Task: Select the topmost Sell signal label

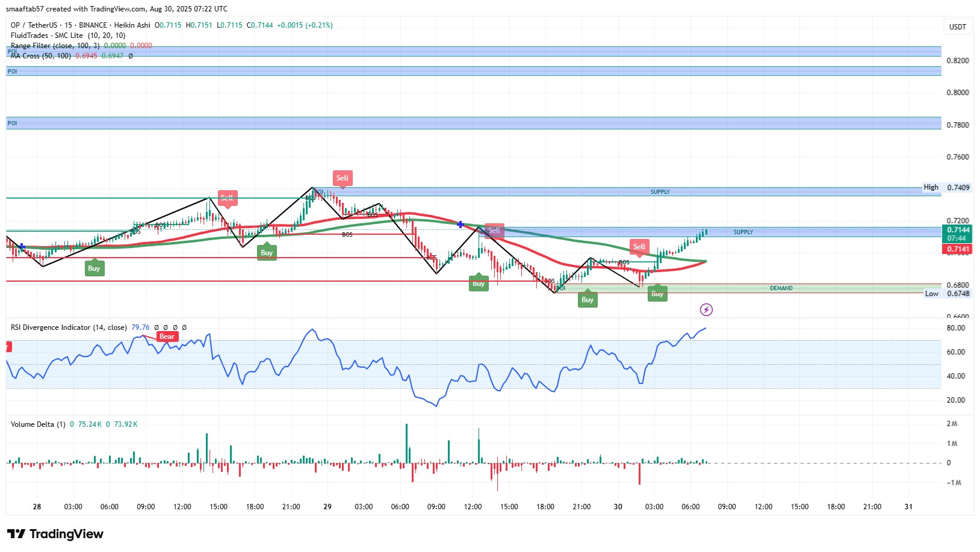Action: coord(343,178)
